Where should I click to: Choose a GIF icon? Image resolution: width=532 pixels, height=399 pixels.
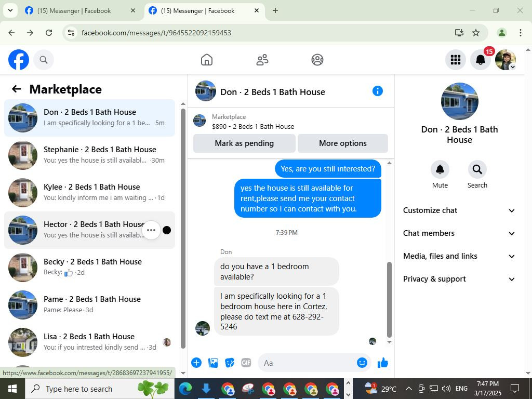click(246, 363)
